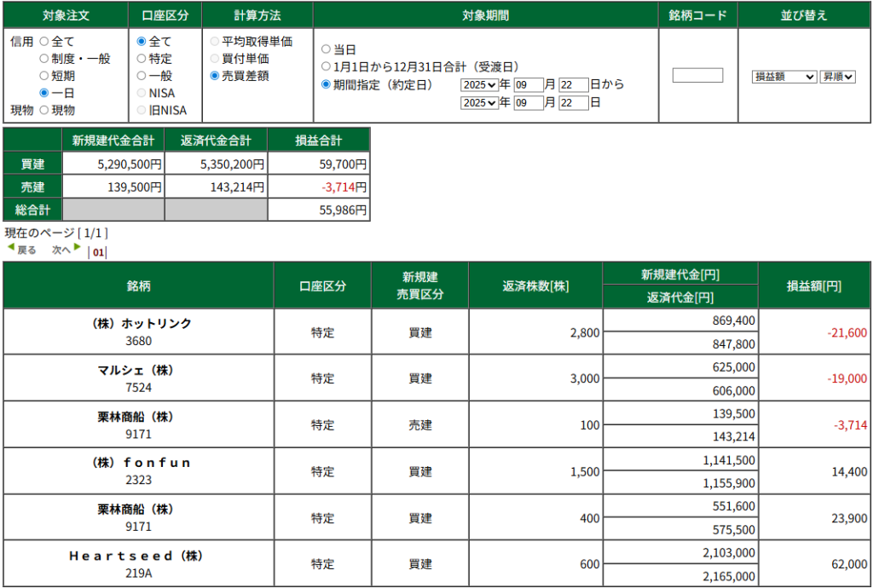Click the start month input field
The width and height of the screenshot is (873, 588).
coord(528,84)
